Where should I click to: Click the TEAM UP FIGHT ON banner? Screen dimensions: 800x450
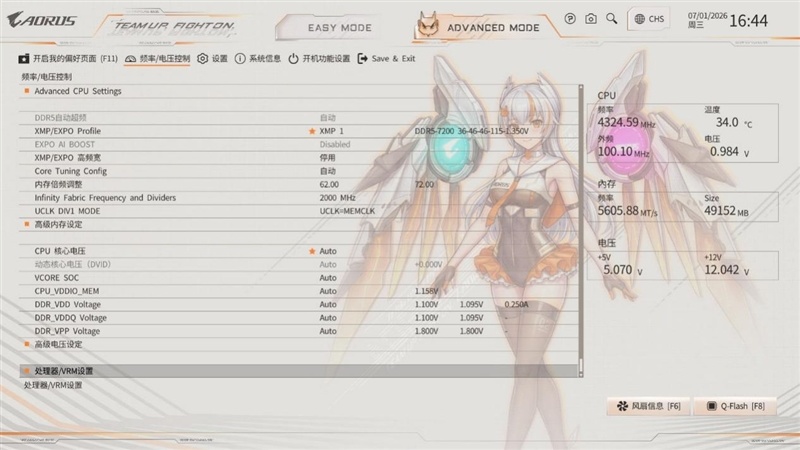174,26
